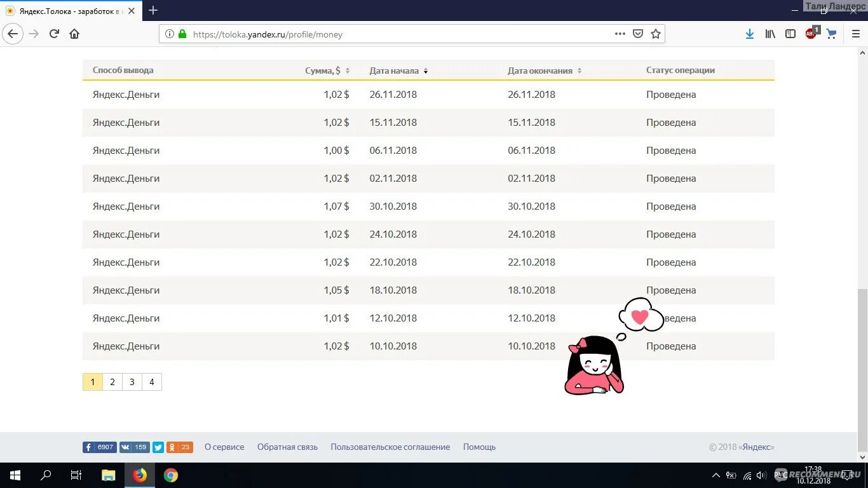Open the Firefox downloads arrow
Viewport: 868px width, 488px height.
coord(750,34)
